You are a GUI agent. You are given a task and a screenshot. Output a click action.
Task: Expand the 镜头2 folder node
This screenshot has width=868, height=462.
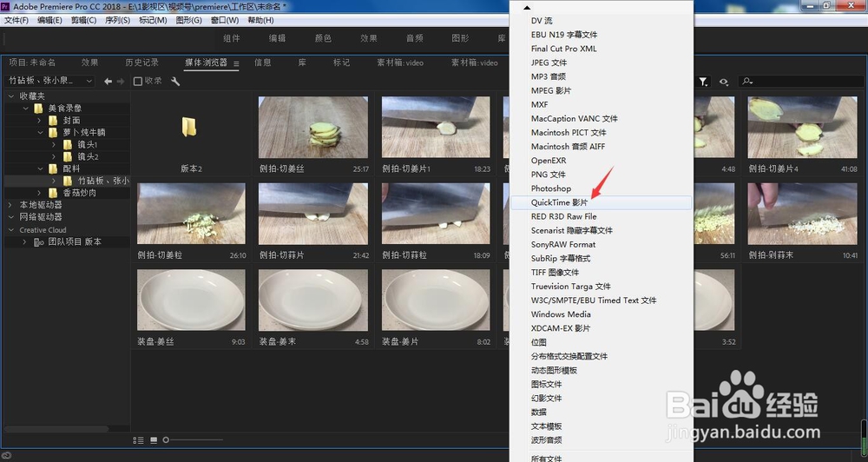pos(54,157)
